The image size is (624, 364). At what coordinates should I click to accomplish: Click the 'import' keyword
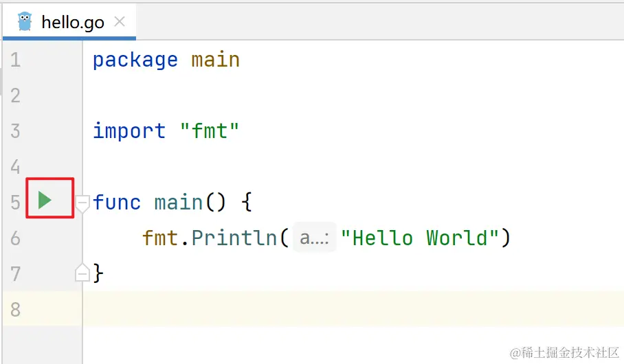129,131
